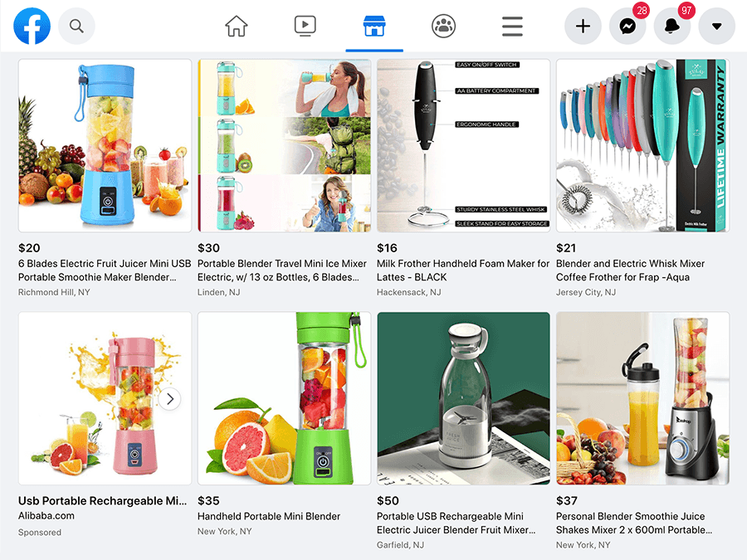Click the plus Create button

coord(583,26)
